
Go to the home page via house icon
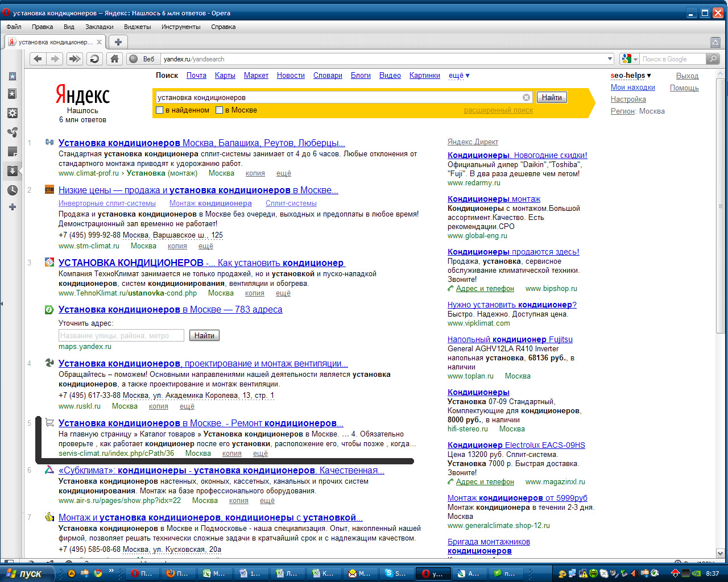(x=114, y=59)
